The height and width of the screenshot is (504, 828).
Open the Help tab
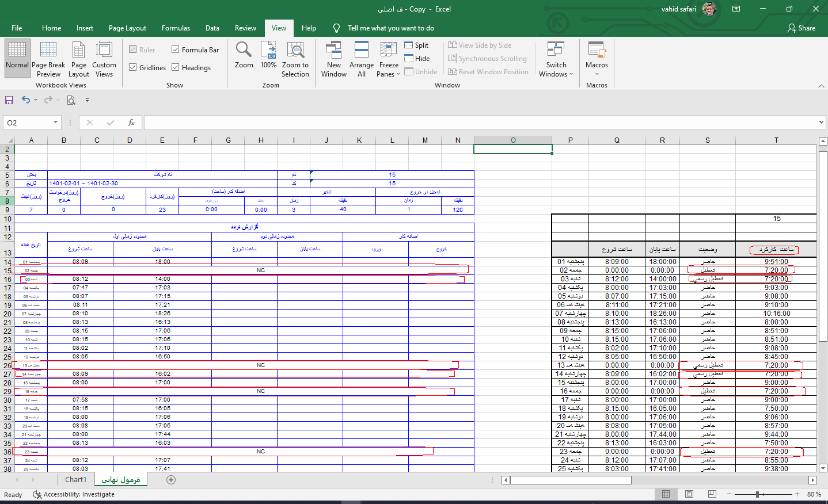tap(309, 28)
